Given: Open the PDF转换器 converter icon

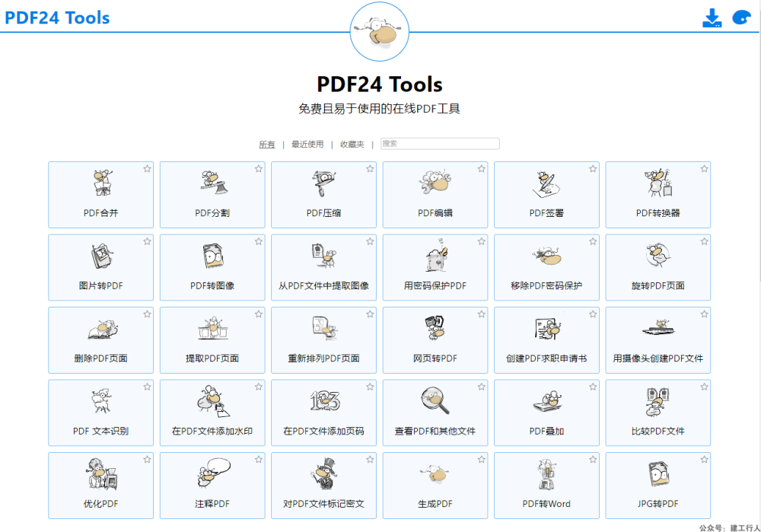Looking at the screenshot, I should pos(658,183).
